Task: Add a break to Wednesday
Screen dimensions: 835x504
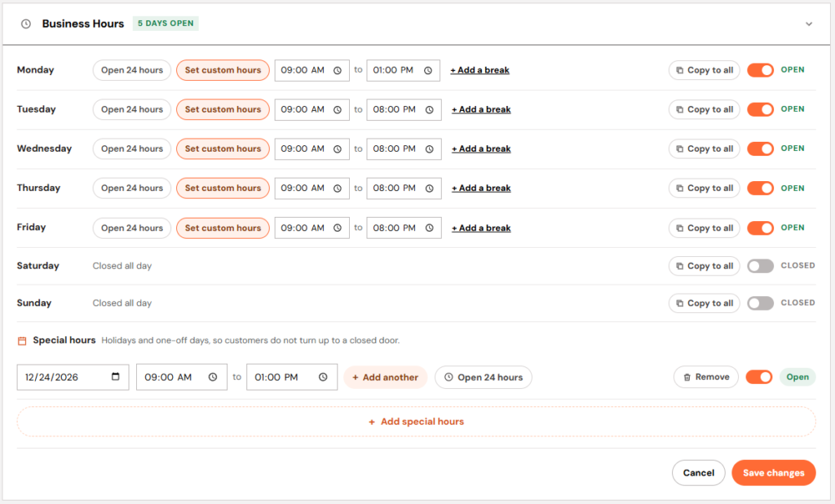Action: (x=481, y=149)
